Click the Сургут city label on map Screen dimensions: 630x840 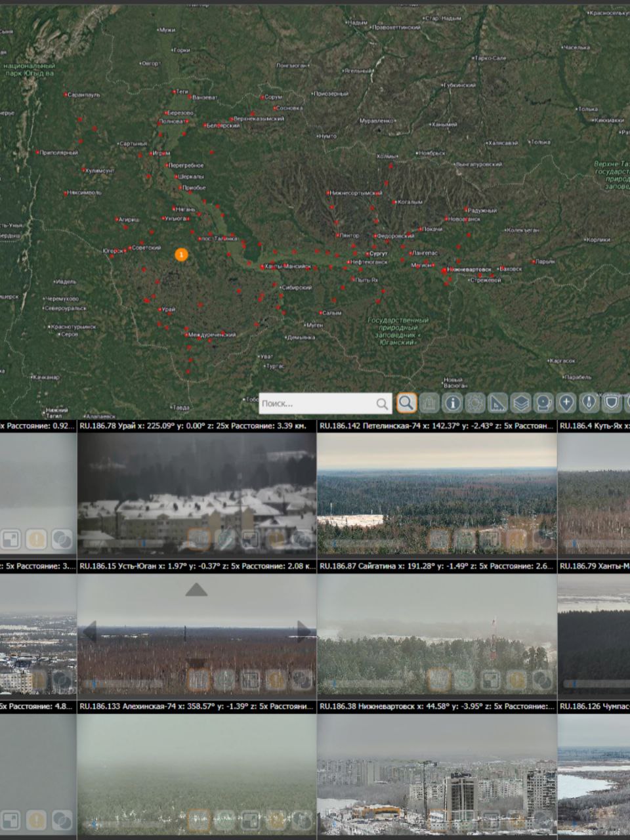coord(378,253)
